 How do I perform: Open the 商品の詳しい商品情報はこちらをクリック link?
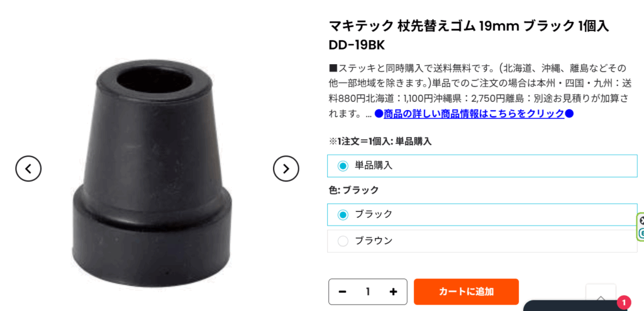(x=474, y=114)
